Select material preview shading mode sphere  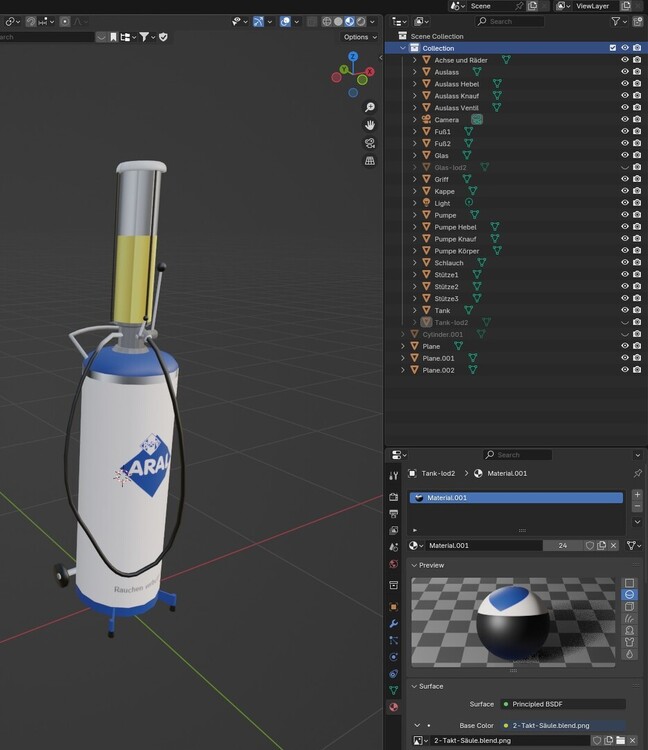tap(350, 22)
